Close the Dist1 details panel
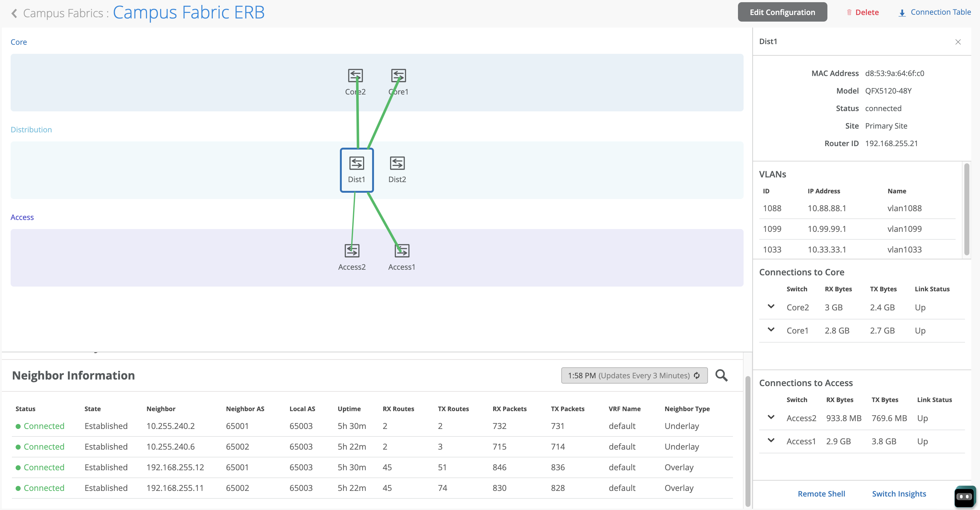The width and height of the screenshot is (980, 510). coord(957,42)
